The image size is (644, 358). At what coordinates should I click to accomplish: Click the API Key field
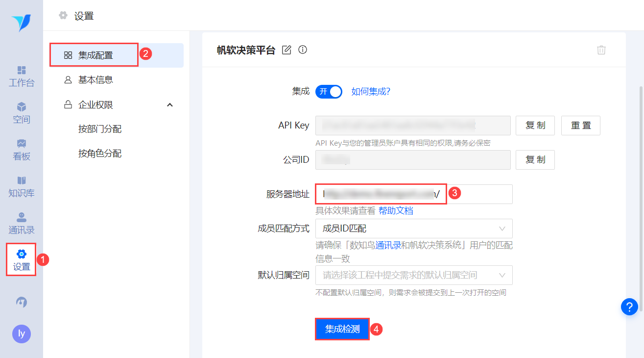pos(413,126)
